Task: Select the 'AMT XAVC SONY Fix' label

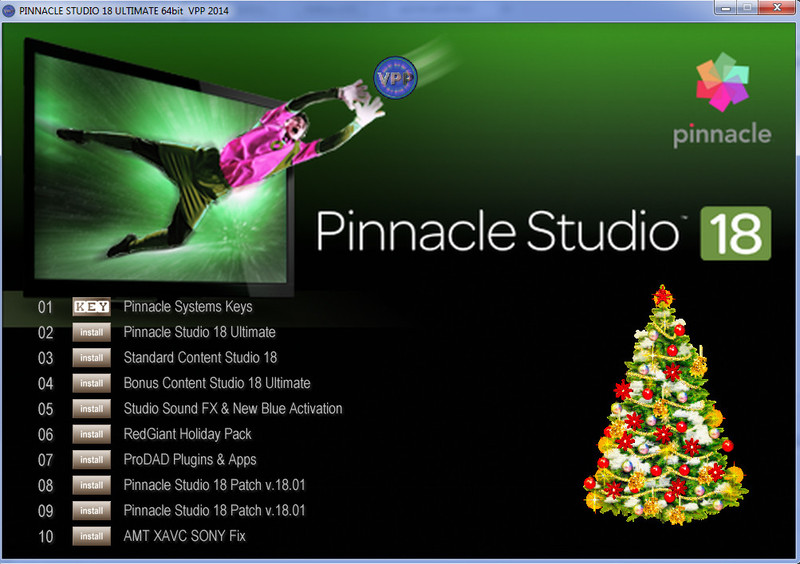Action: pyautogui.click(x=184, y=536)
